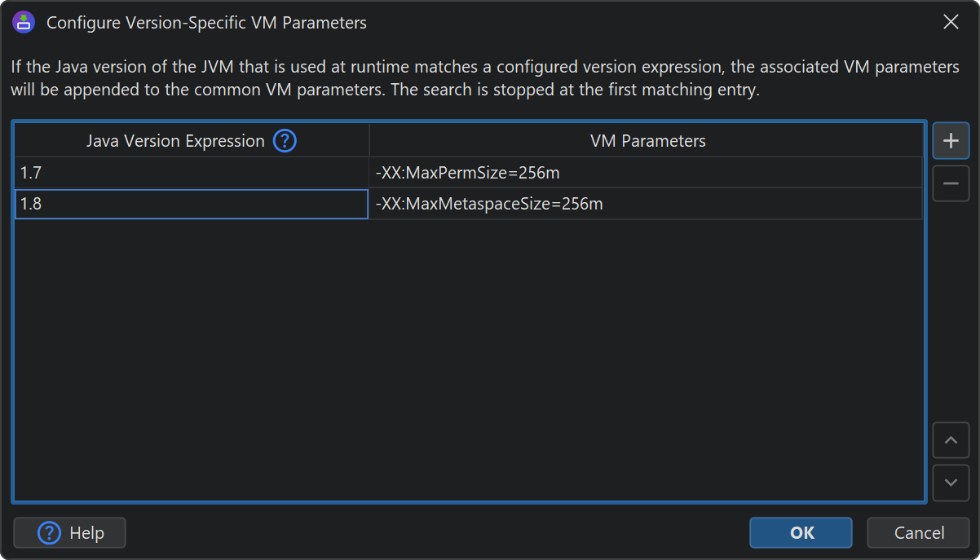This screenshot has width=980, height=560.
Task: Select the 1.7 version expression row
Action: pyautogui.click(x=191, y=173)
